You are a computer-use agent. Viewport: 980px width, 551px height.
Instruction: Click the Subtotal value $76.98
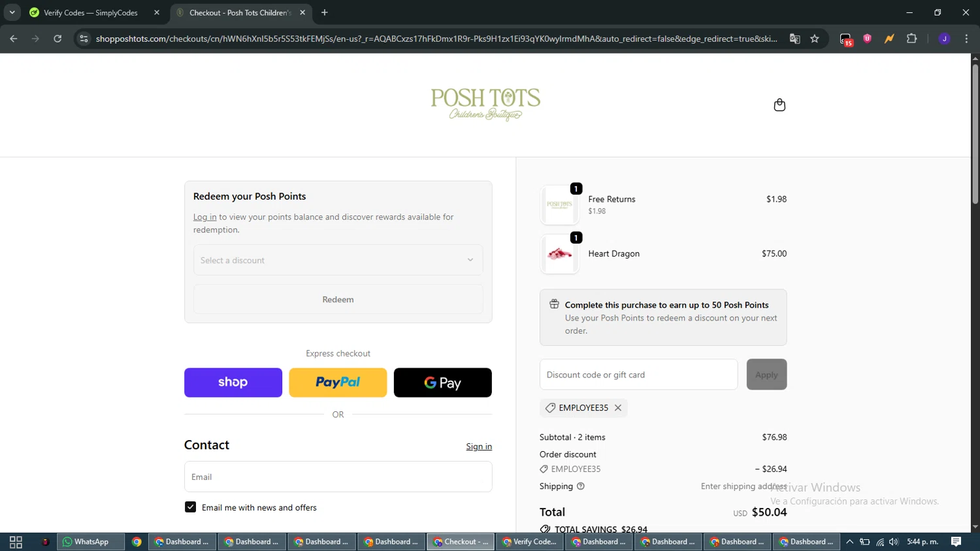point(774,437)
